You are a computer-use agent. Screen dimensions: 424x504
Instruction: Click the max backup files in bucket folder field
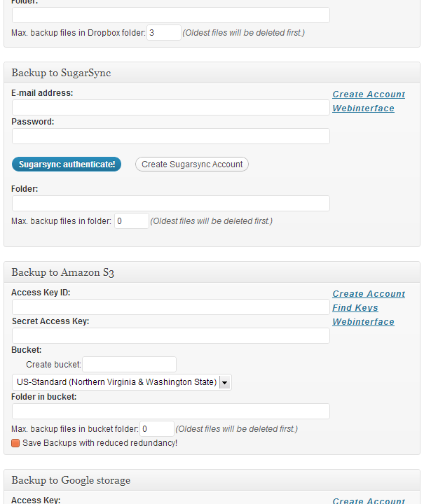(x=157, y=428)
